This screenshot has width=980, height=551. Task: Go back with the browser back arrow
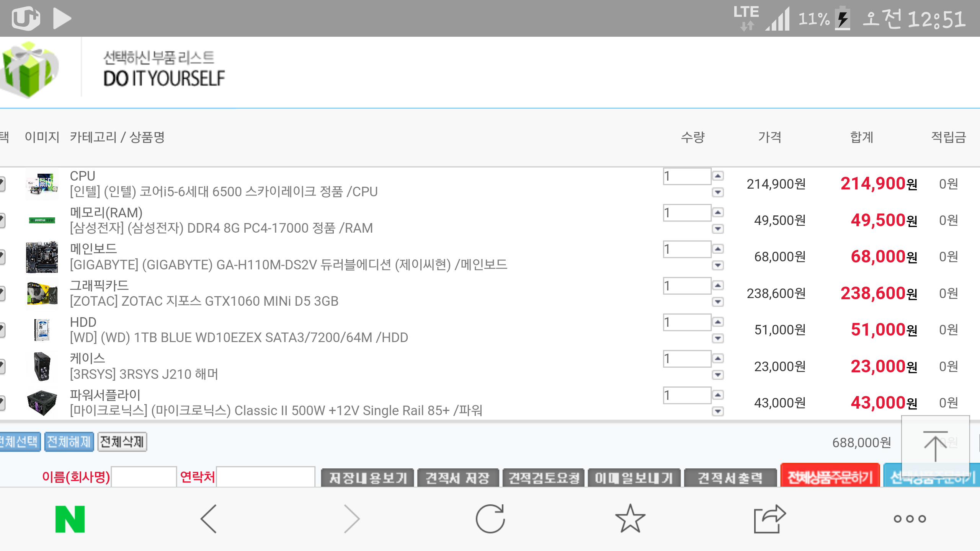coord(209,519)
